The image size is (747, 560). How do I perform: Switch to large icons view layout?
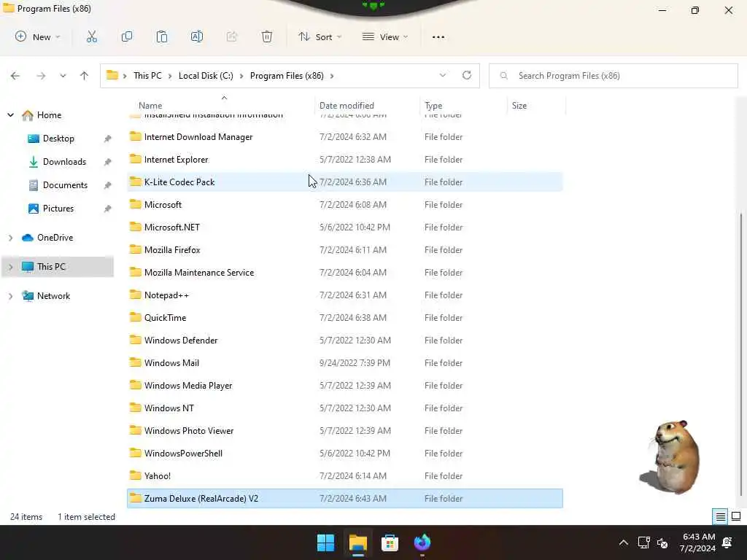tap(736, 516)
